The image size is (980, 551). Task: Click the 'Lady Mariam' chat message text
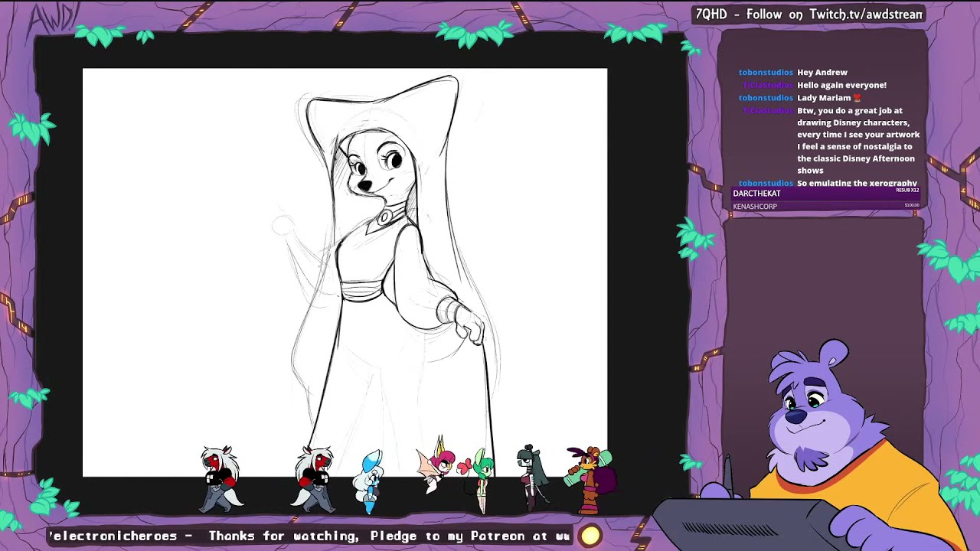[824, 98]
